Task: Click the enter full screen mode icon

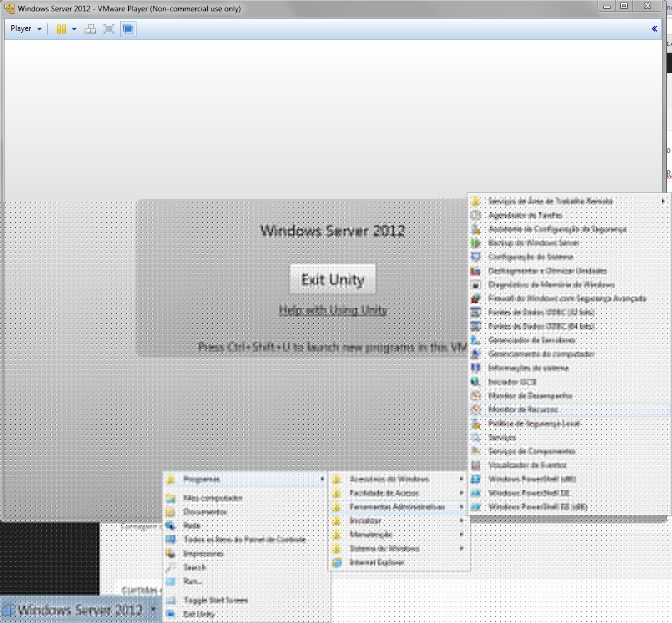Action: [109, 28]
